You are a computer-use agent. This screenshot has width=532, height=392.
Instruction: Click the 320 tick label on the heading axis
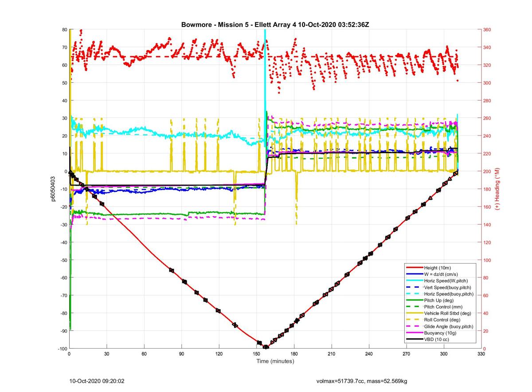click(487, 65)
